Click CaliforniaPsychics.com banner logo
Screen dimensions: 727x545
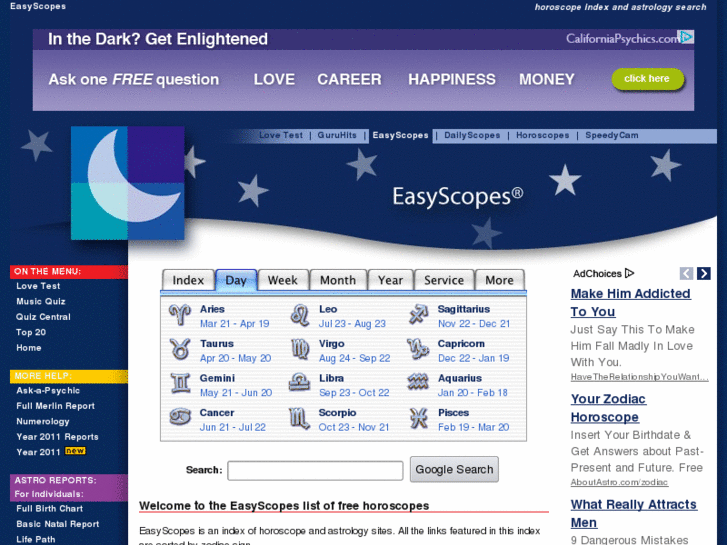(x=622, y=38)
